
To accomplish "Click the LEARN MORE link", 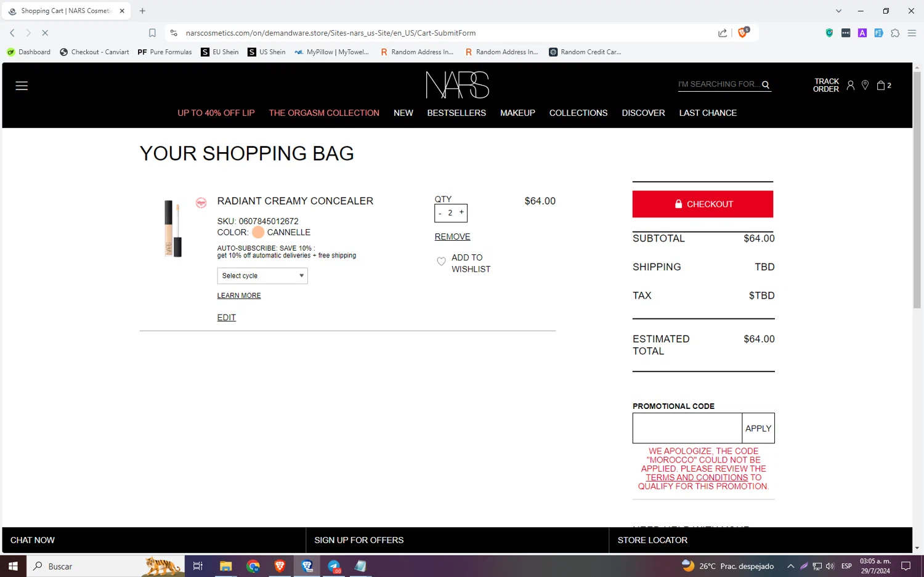I will pyautogui.click(x=239, y=296).
